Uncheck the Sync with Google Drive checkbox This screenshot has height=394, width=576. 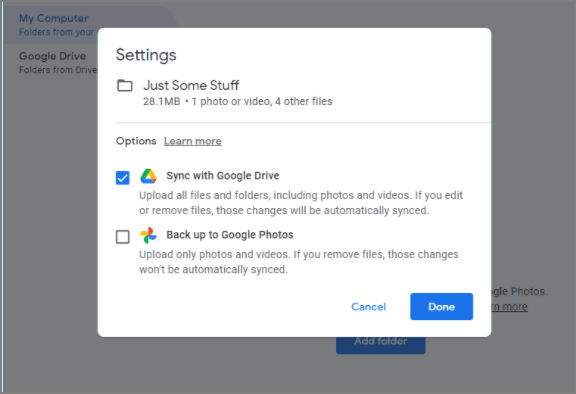[x=122, y=178]
